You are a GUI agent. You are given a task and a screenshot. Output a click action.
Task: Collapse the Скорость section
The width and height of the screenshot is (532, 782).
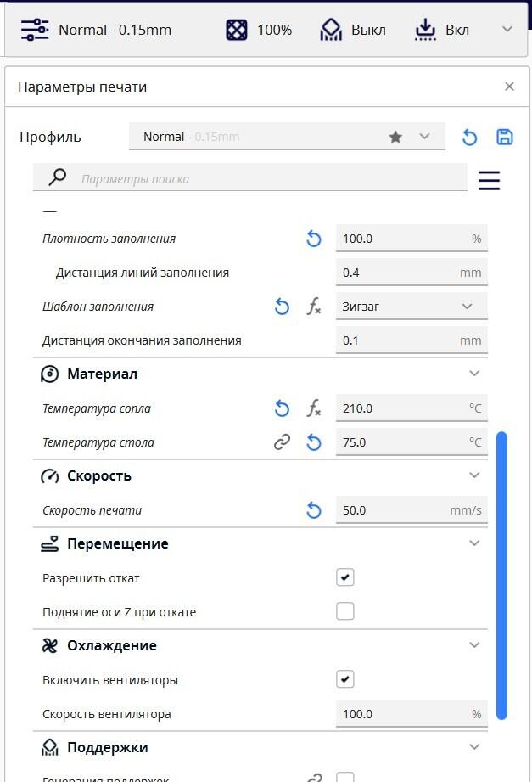coord(474,475)
